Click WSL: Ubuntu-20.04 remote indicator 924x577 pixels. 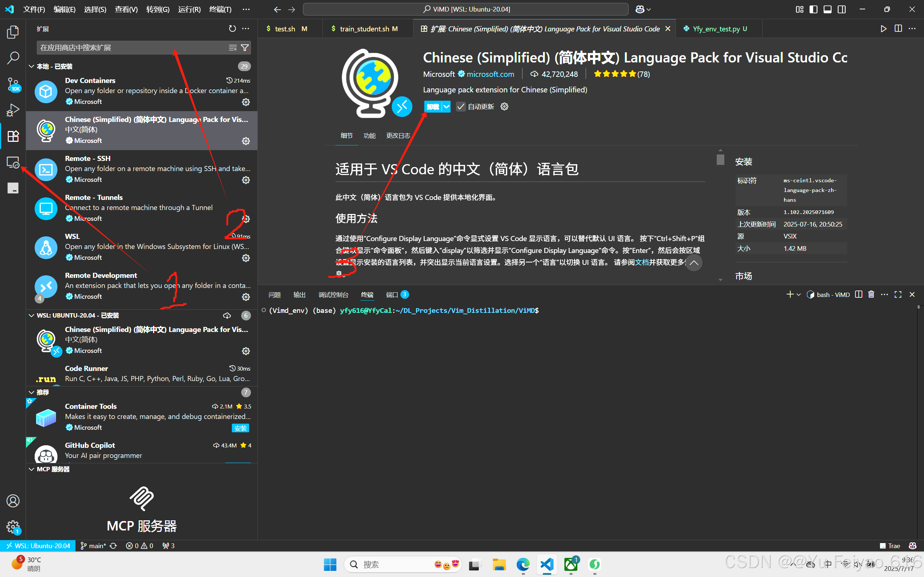coord(38,546)
